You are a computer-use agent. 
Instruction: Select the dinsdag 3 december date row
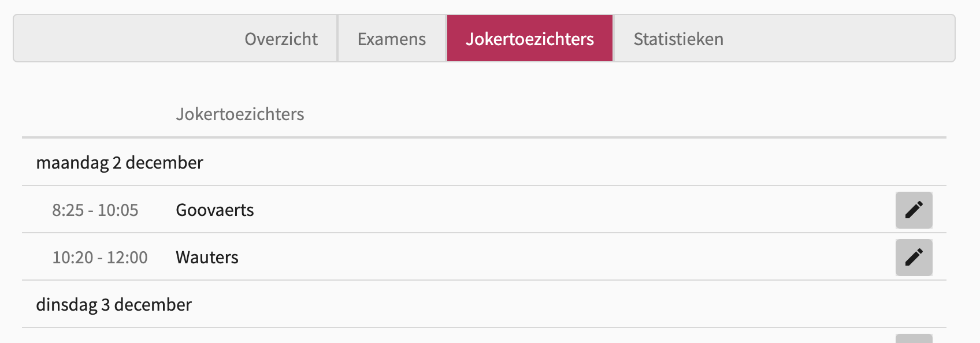point(114,305)
